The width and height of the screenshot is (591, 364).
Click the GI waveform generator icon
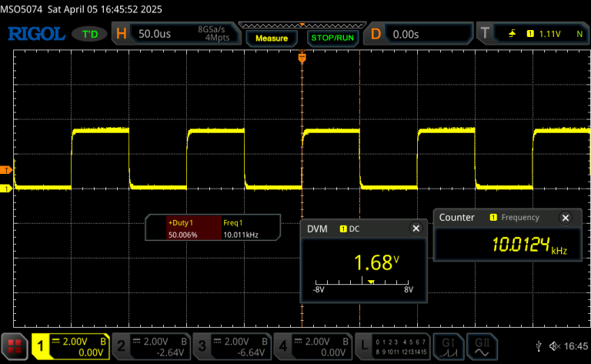point(448,346)
